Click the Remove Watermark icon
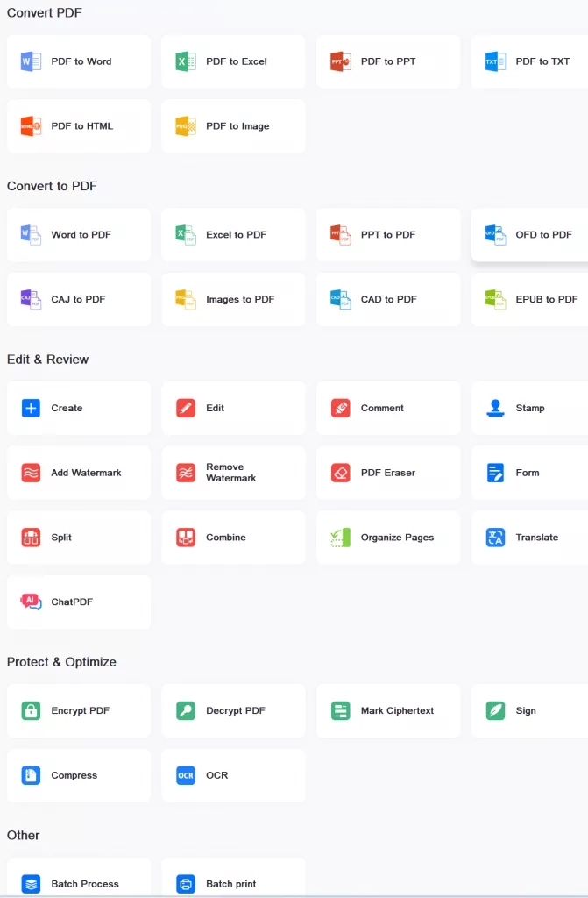The height and width of the screenshot is (898, 588). (186, 473)
